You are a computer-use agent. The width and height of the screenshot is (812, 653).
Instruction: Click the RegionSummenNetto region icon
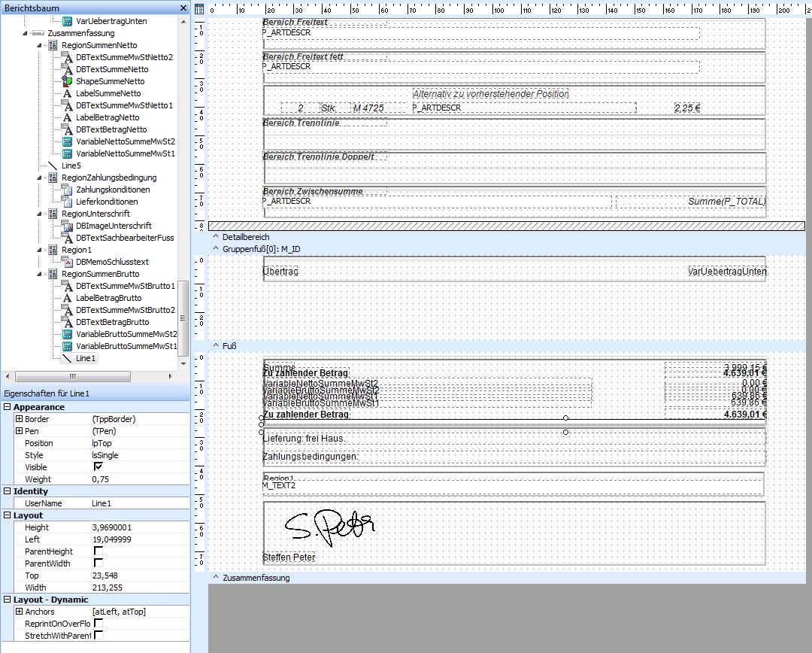pos(53,45)
